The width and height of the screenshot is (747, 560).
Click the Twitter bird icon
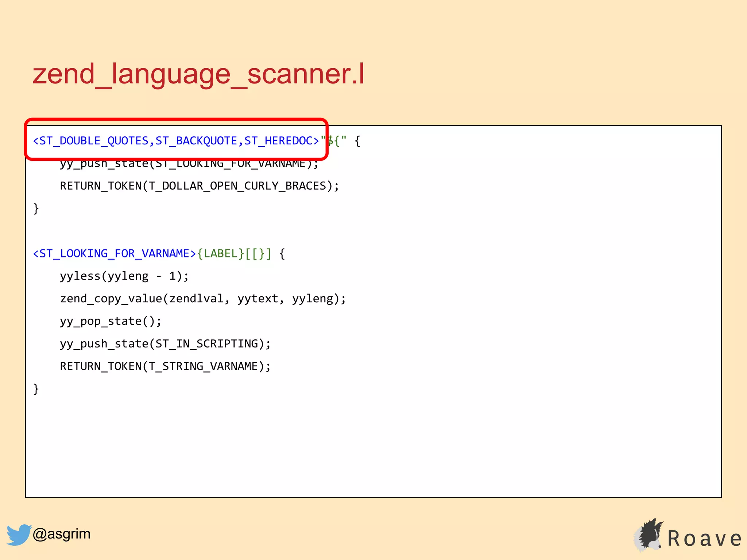19,534
